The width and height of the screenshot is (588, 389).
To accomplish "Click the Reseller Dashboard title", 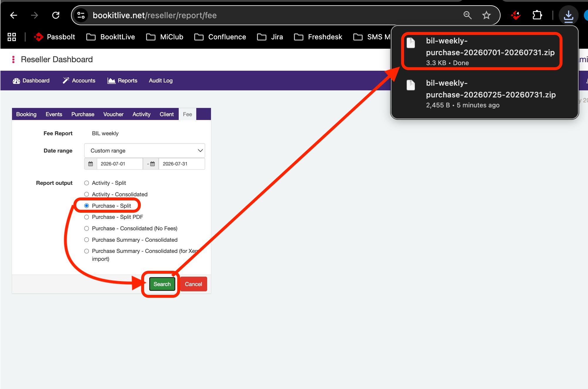I will tap(57, 60).
